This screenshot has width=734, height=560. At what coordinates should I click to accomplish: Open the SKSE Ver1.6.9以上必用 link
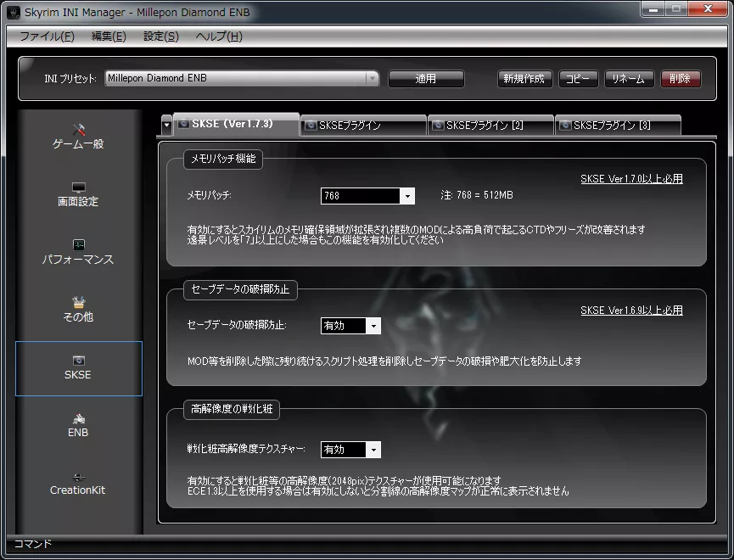click(631, 311)
